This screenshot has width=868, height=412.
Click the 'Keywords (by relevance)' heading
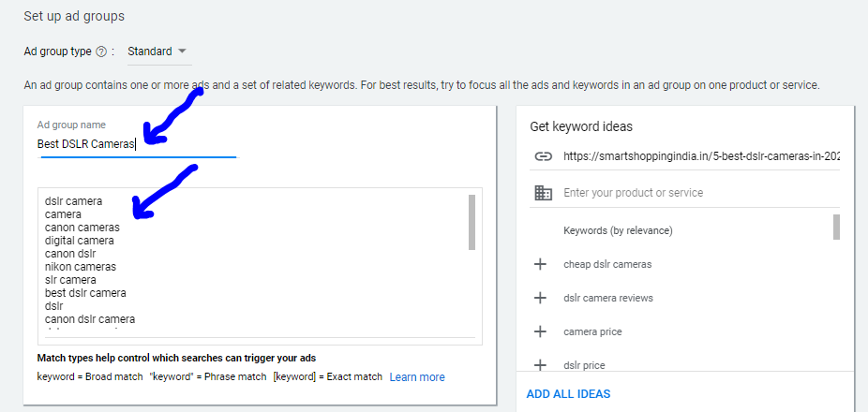click(618, 230)
